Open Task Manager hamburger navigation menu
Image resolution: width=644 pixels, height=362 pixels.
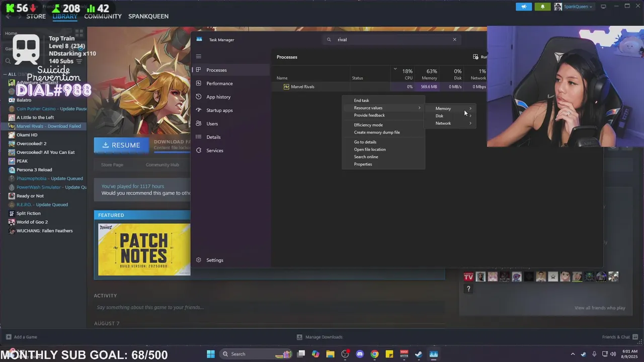(199, 56)
